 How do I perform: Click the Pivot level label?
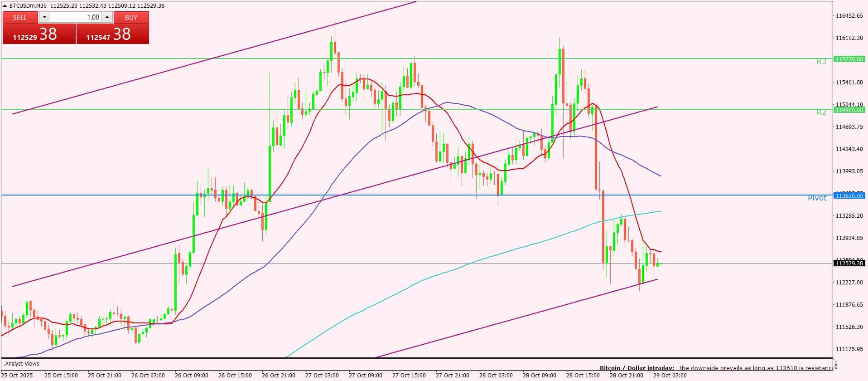pos(817,198)
